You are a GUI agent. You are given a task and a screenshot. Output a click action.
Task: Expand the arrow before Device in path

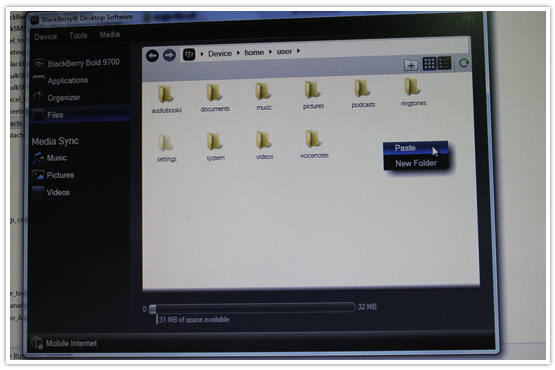(x=202, y=54)
